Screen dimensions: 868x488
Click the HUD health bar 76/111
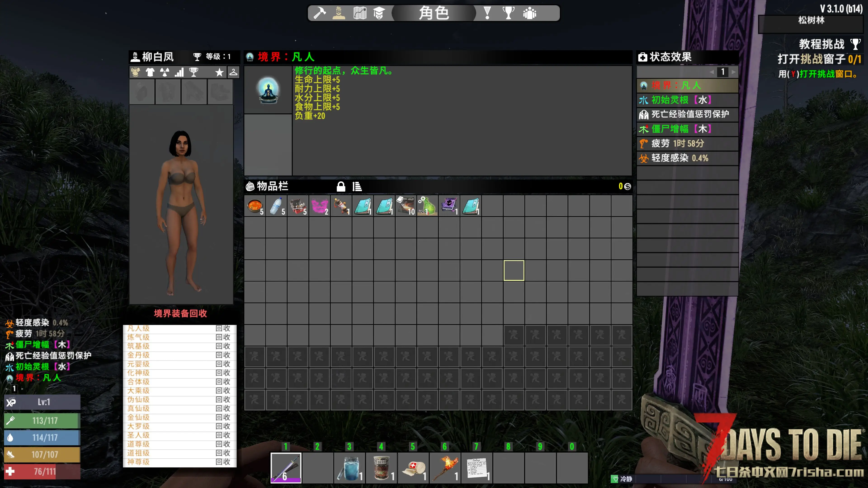pos(42,472)
